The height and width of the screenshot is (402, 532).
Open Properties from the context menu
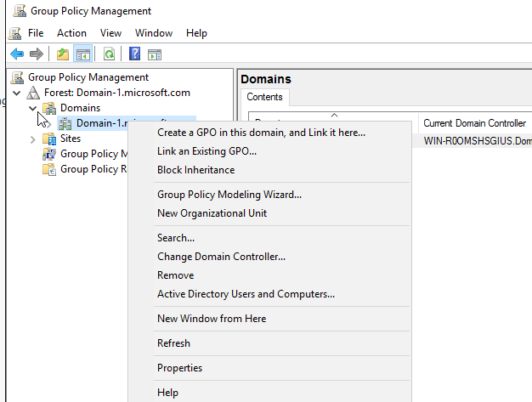click(x=270, y=368)
